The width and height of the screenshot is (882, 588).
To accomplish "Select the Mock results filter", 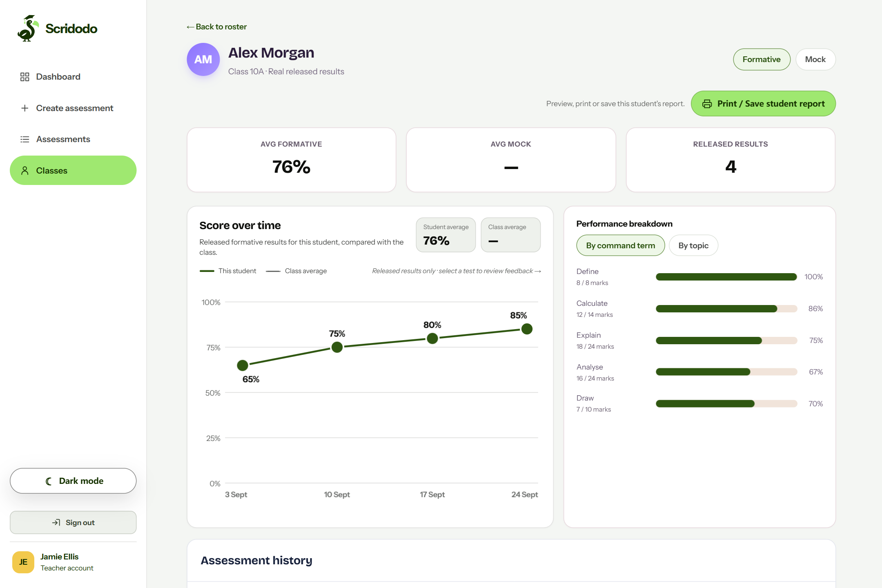I will 815,60.
